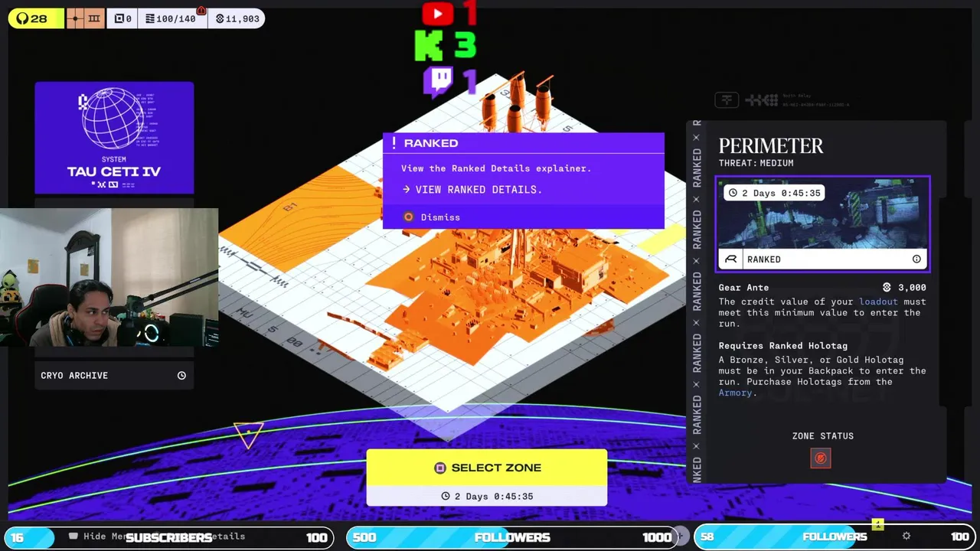Image resolution: width=980 pixels, height=551 pixels.
Task: Click View Ranked Details link
Action: coord(472,190)
